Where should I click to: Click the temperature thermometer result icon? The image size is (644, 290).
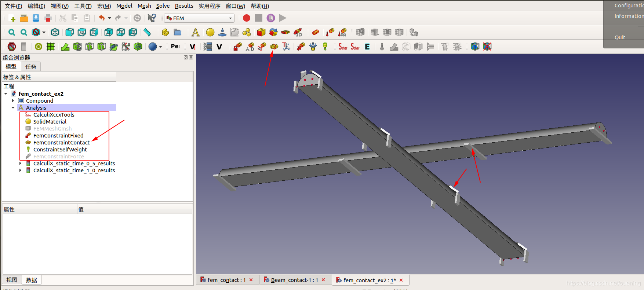(382, 47)
